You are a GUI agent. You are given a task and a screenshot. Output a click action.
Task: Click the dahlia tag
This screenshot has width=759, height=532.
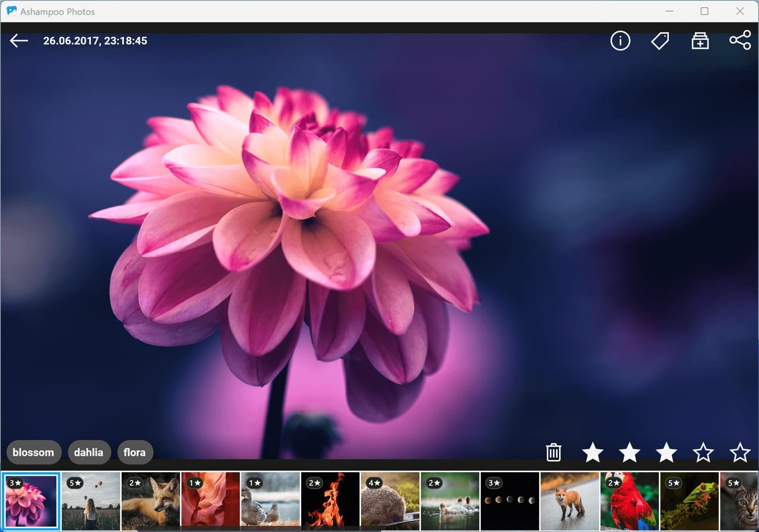click(89, 452)
